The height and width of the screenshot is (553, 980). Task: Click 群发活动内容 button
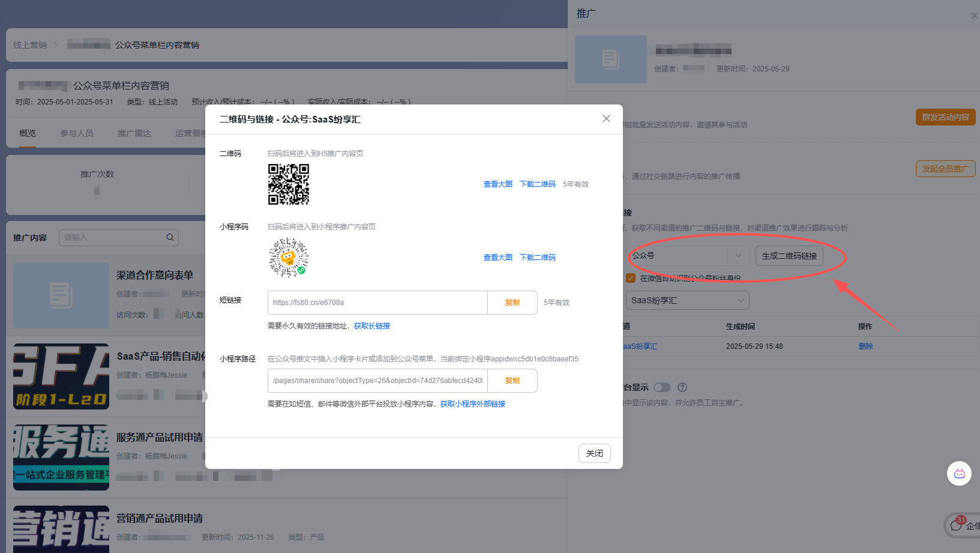[x=946, y=117]
